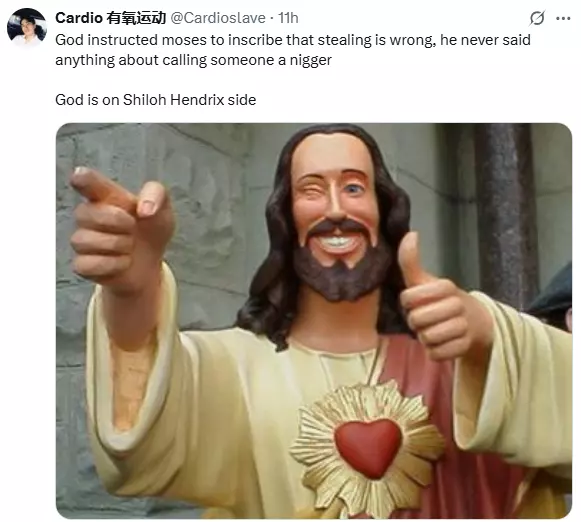
Task: Open the attached statue image full view
Action: (314, 320)
